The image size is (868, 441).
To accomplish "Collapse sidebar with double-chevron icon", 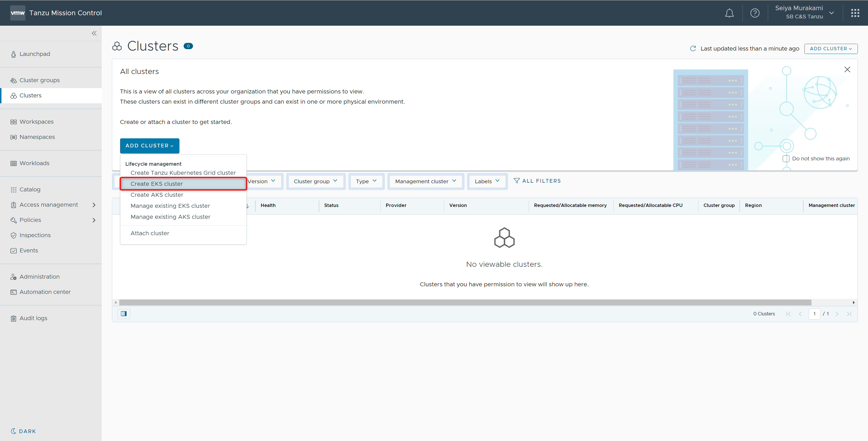I will [x=94, y=33].
